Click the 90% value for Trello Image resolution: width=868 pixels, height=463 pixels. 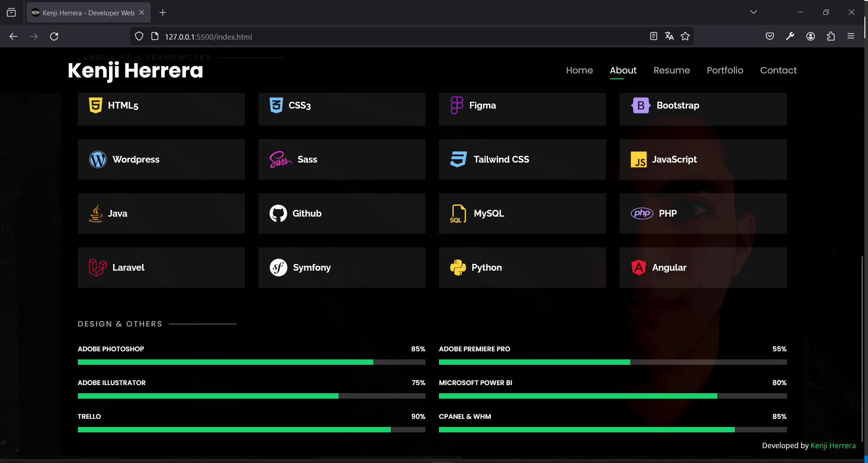pyautogui.click(x=418, y=417)
